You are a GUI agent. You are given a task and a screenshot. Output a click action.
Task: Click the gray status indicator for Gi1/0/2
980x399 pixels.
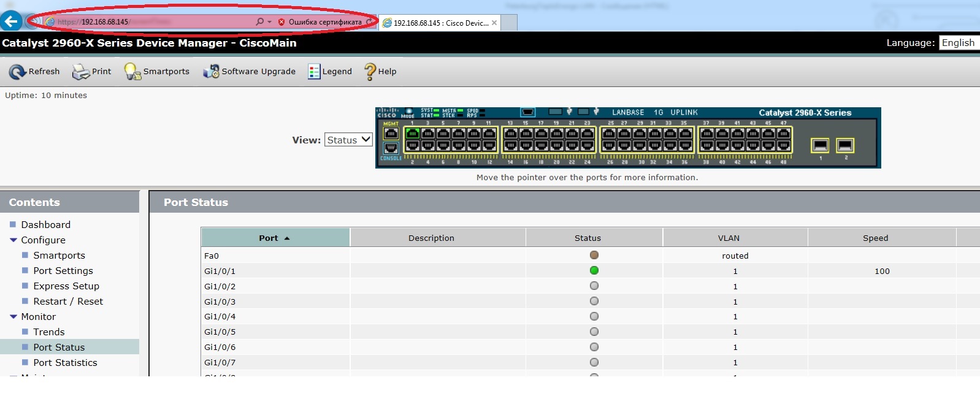point(594,286)
